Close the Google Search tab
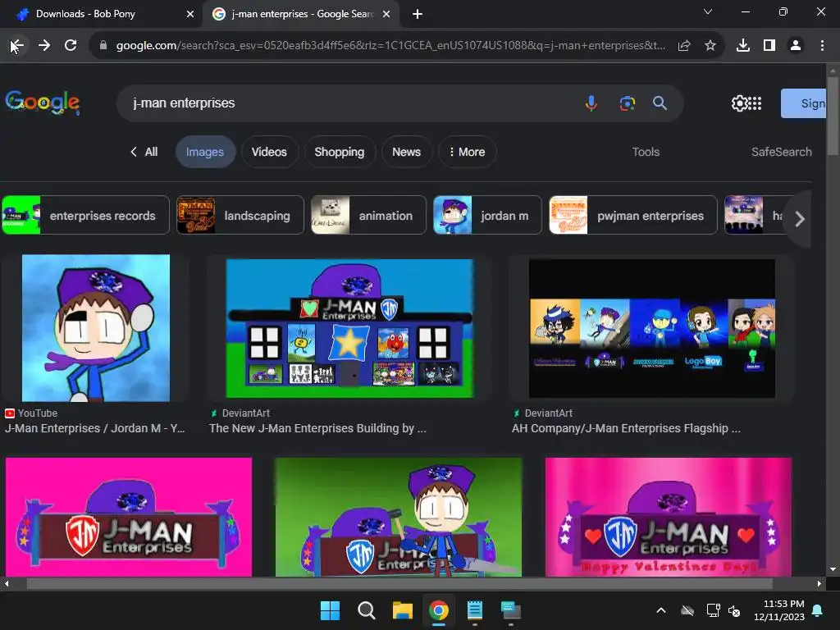The height and width of the screenshot is (630, 840). click(x=386, y=14)
